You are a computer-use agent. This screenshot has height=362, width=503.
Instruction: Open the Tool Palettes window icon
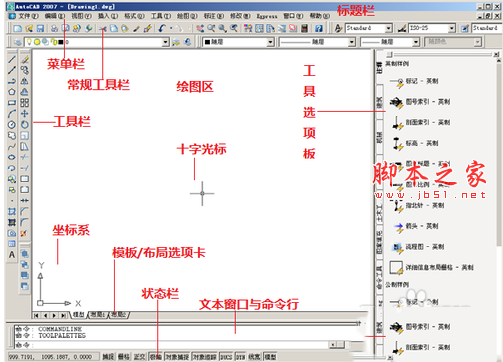click(x=270, y=28)
